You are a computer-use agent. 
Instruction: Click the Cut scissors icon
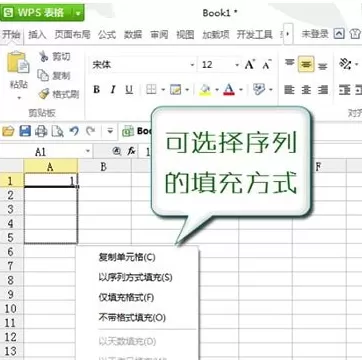coord(44,56)
